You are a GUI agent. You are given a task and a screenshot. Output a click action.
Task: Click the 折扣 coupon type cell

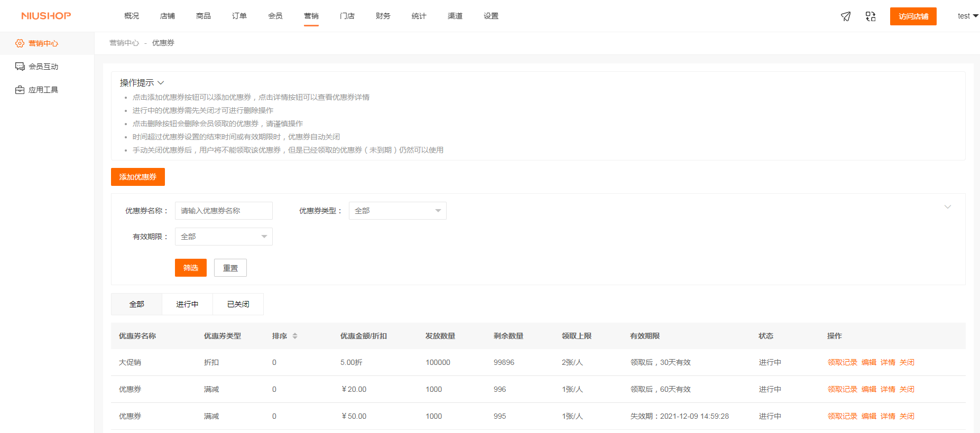211,362
